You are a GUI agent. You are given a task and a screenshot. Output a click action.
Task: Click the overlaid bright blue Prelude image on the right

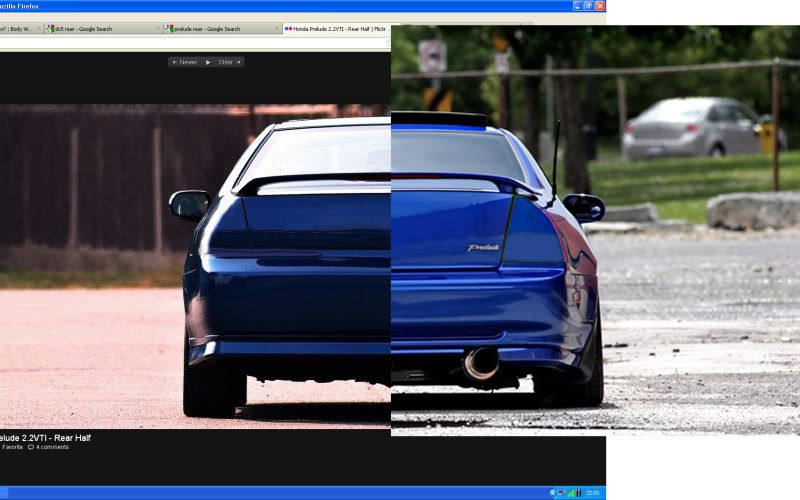[595, 230]
